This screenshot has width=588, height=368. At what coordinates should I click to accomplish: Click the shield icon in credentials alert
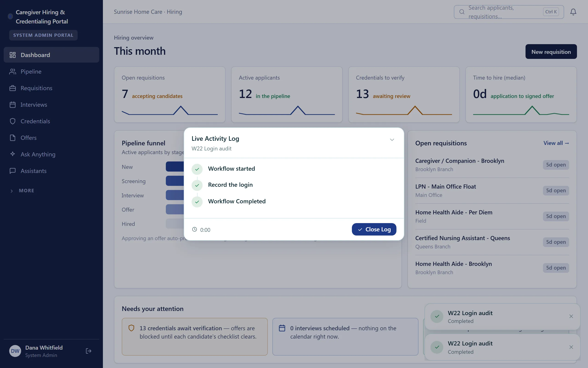131,328
